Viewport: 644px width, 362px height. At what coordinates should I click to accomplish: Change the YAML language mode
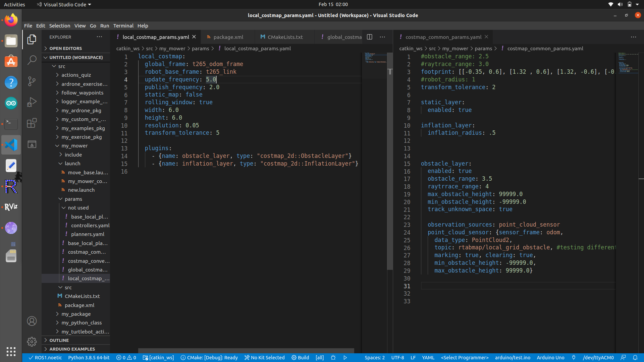pos(428,358)
